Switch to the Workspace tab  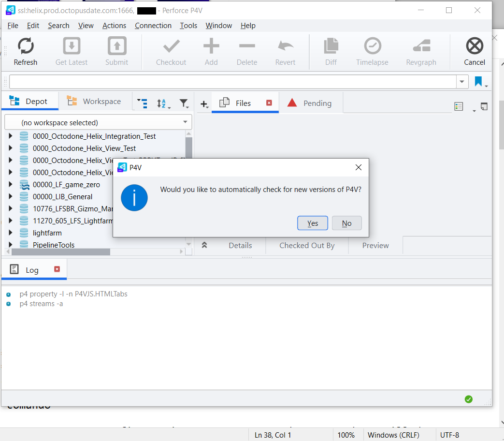pyautogui.click(x=96, y=102)
